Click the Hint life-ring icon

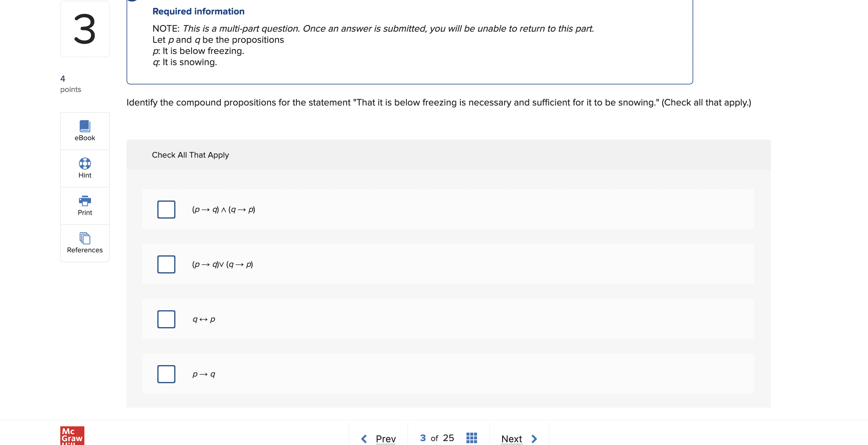(x=85, y=164)
